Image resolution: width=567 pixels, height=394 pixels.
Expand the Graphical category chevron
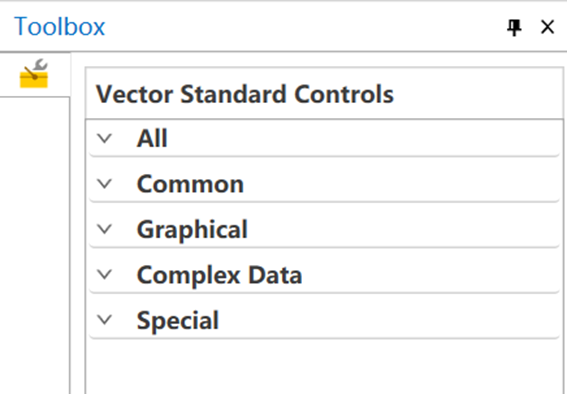105,229
